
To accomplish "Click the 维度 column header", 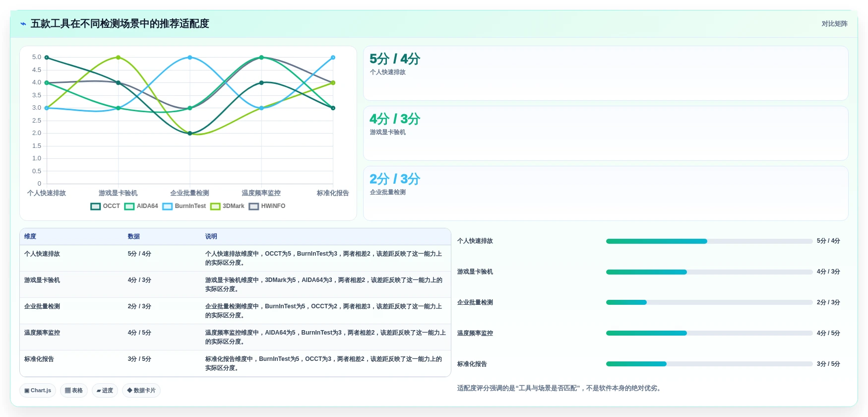I will pyautogui.click(x=30, y=237).
